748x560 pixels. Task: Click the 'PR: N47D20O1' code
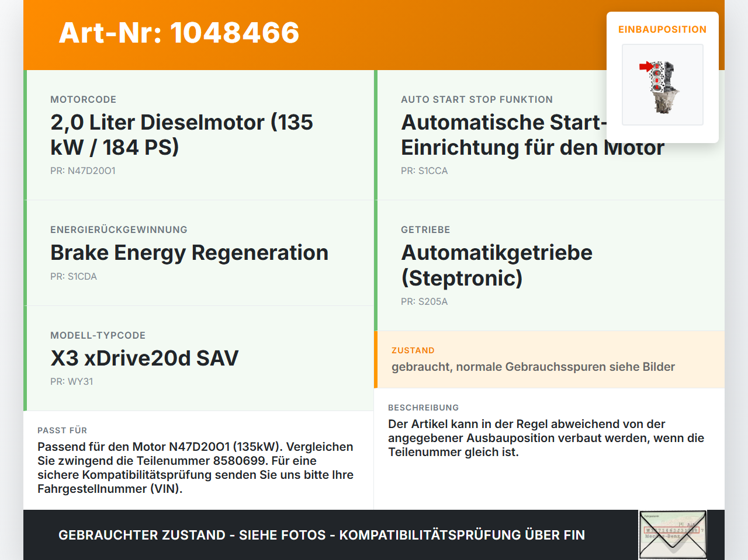[x=83, y=171]
